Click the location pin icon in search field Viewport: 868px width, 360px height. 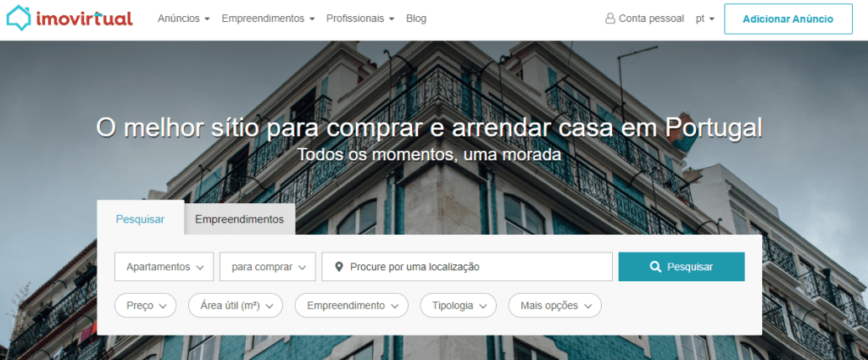point(340,267)
